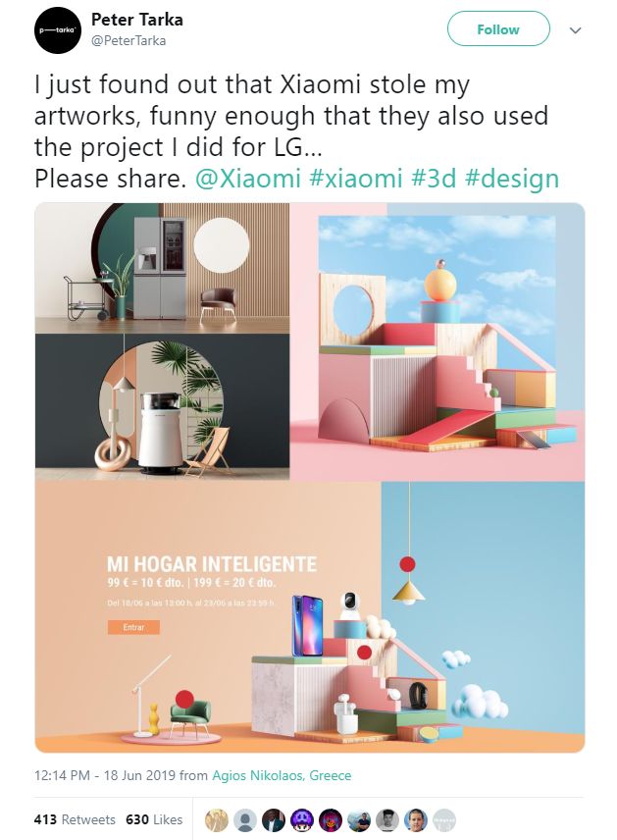This screenshot has height=840, width=617.
Task: Open the @Xiaomi mention link
Action: click(248, 179)
